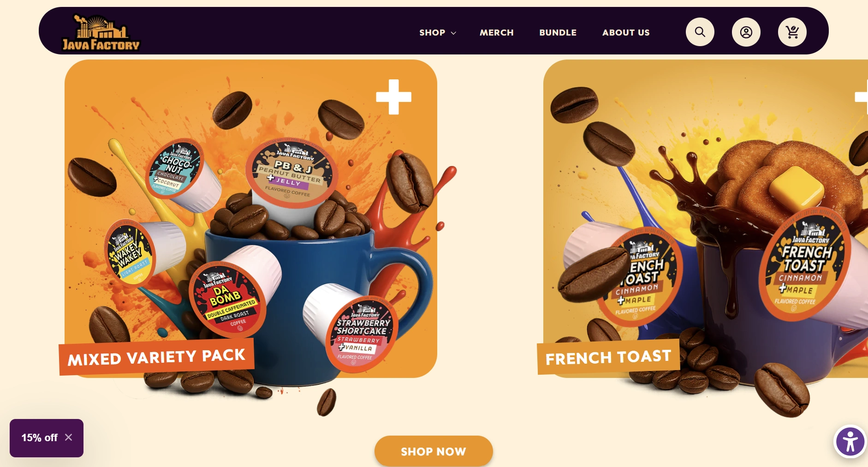Open the account profile icon
The image size is (868, 467).
(x=746, y=32)
